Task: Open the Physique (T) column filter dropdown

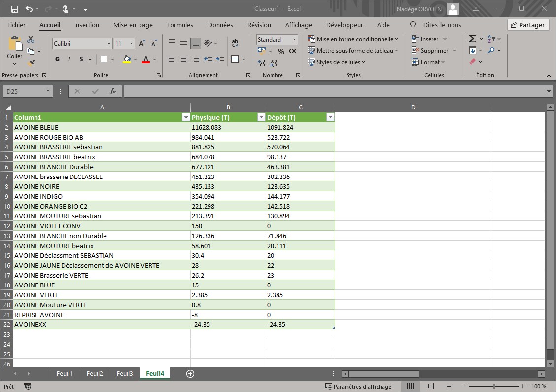Action: (x=261, y=117)
